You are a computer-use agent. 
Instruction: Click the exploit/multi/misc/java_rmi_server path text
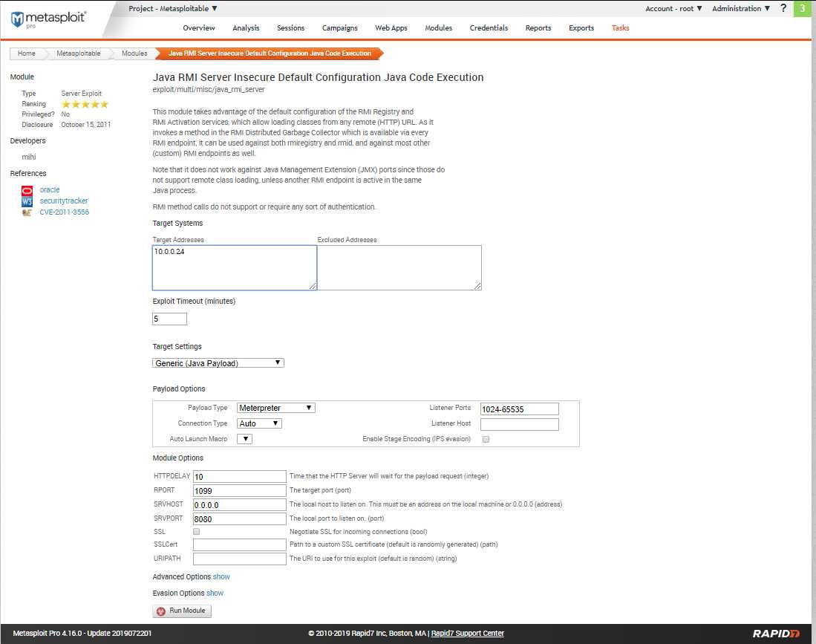209,90
